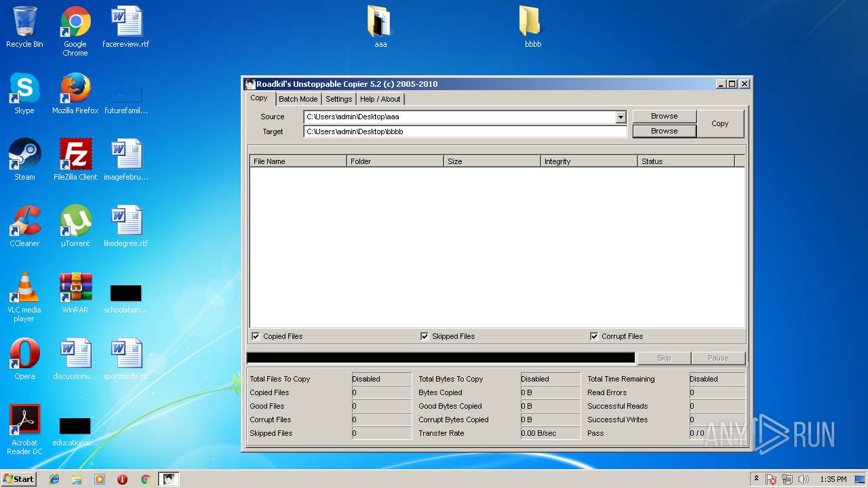Click the volume tray icon
The image size is (868, 488).
803,479
